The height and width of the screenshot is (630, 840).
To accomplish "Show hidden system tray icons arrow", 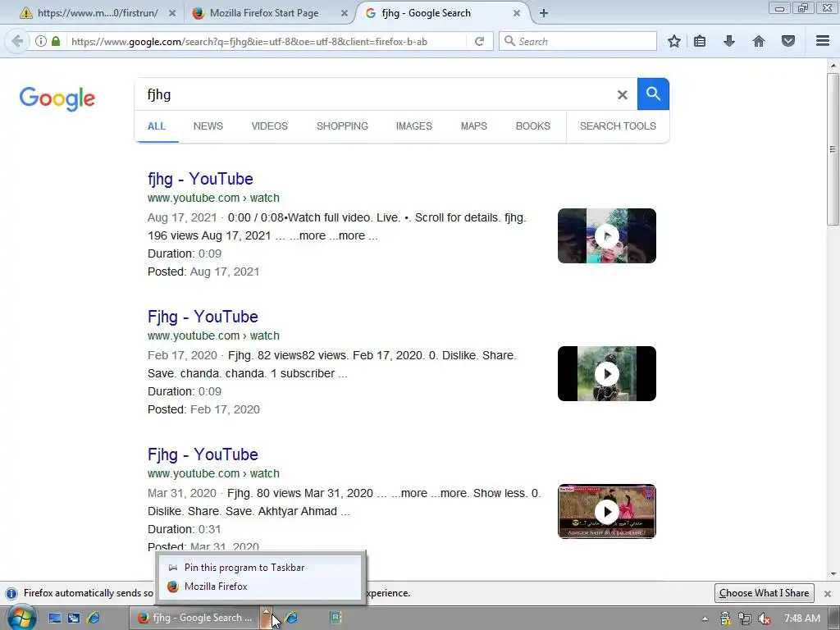I will (x=705, y=619).
